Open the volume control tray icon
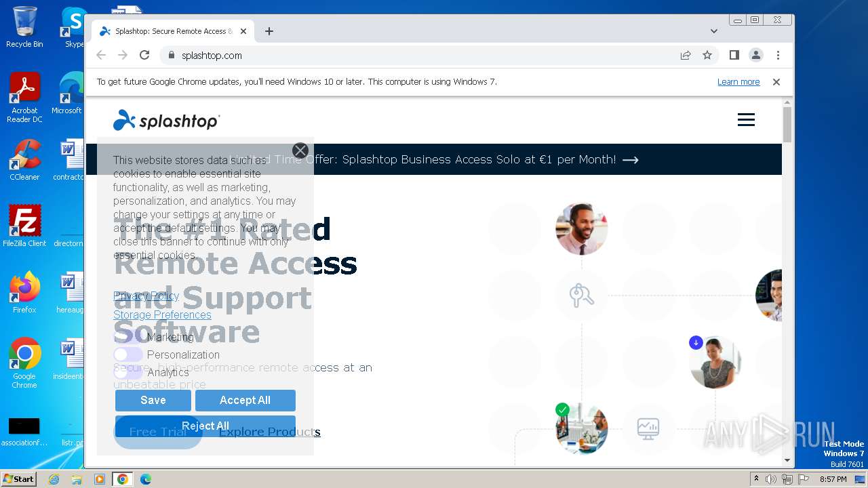 pos(771,479)
